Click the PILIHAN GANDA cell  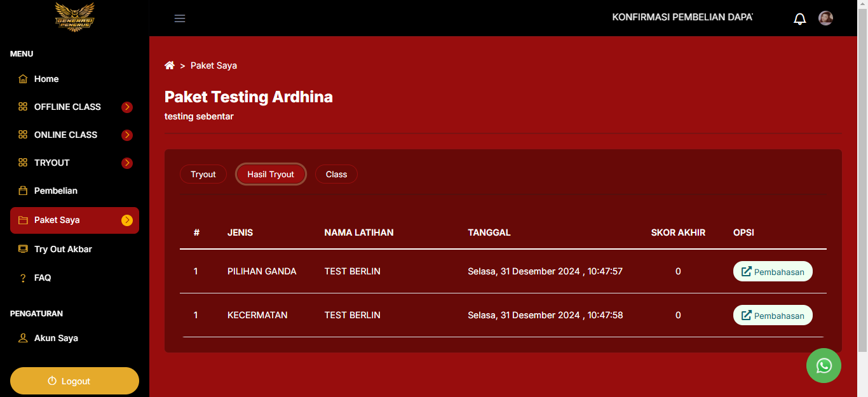tap(262, 271)
